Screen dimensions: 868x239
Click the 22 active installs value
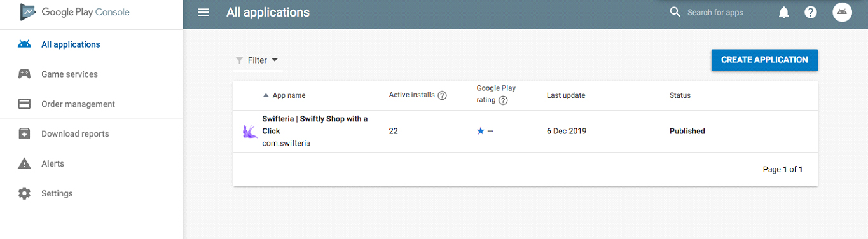(x=394, y=131)
